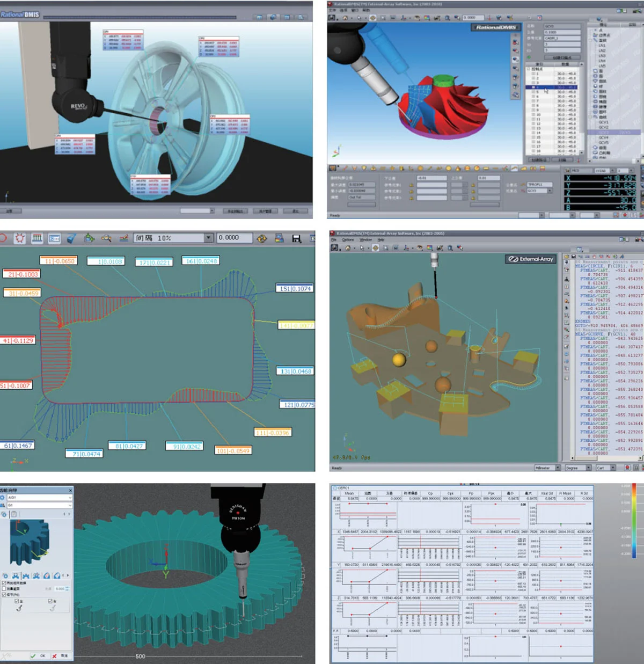
Task: Click the save floppy disk icon
Action: (296, 238)
